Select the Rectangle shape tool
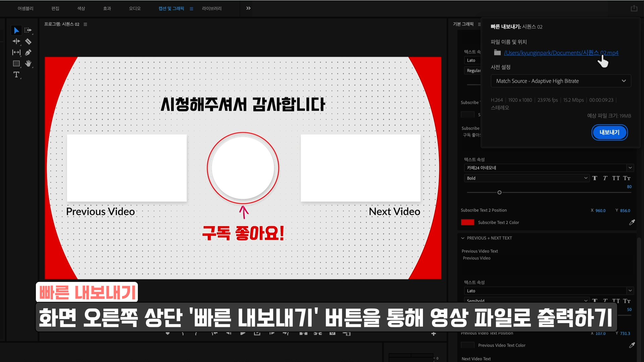Image resolution: width=644 pixels, height=362 pixels. click(16, 63)
